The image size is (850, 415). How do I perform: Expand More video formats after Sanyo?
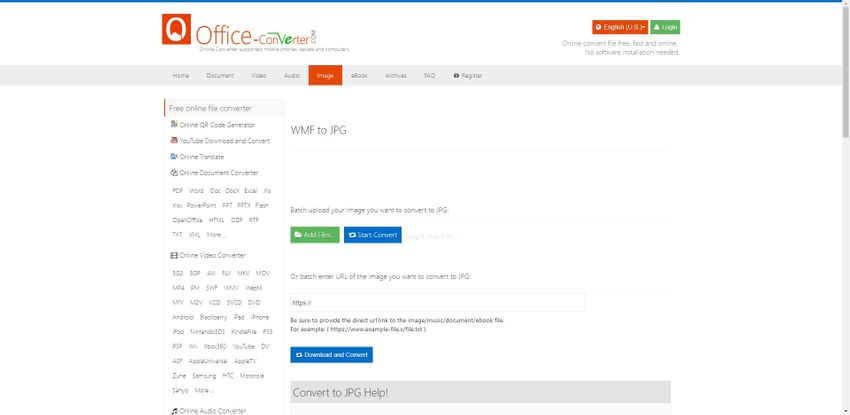pyautogui.click(x=204, y=390)
